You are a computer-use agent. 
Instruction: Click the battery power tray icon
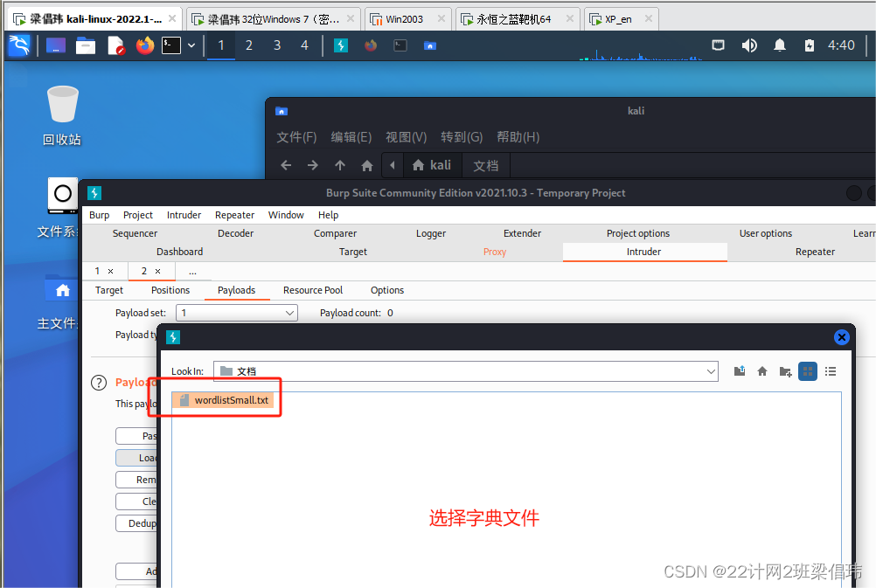tap(810, 45)
